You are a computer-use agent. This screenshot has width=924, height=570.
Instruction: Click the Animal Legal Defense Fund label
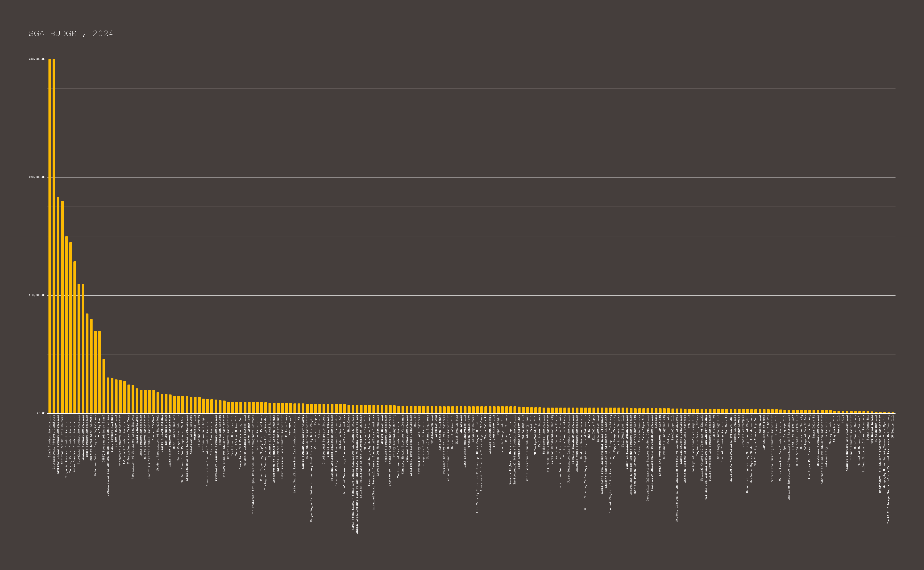coord(357,474)
